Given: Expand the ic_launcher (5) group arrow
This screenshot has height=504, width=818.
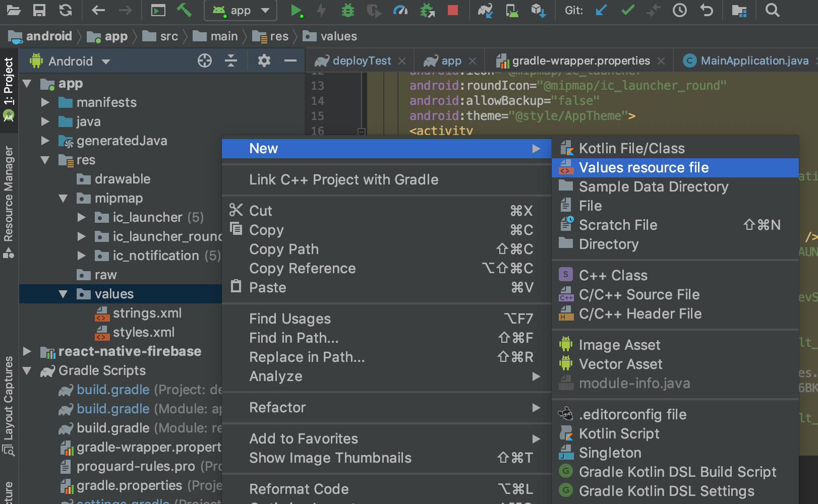Looking at the screenshot, I should (x=82, y=218).
